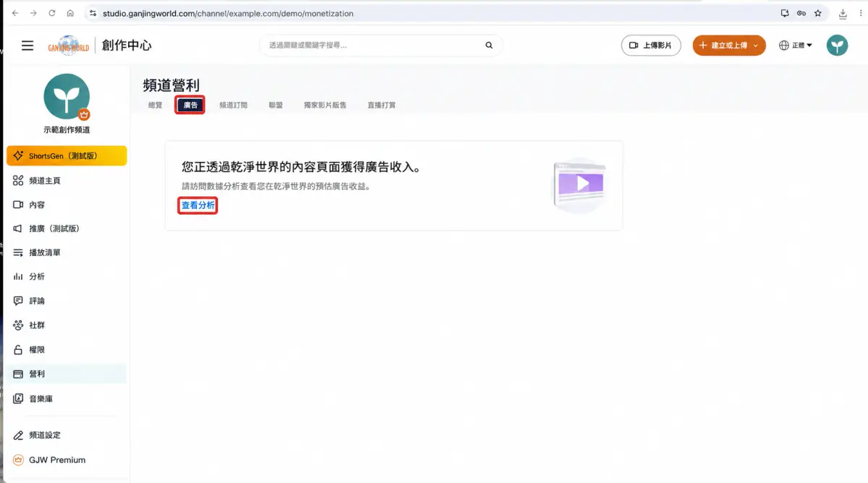The image size is (868, 483).
Task: Open the 查看分析 link
Action: coord(197,205)
